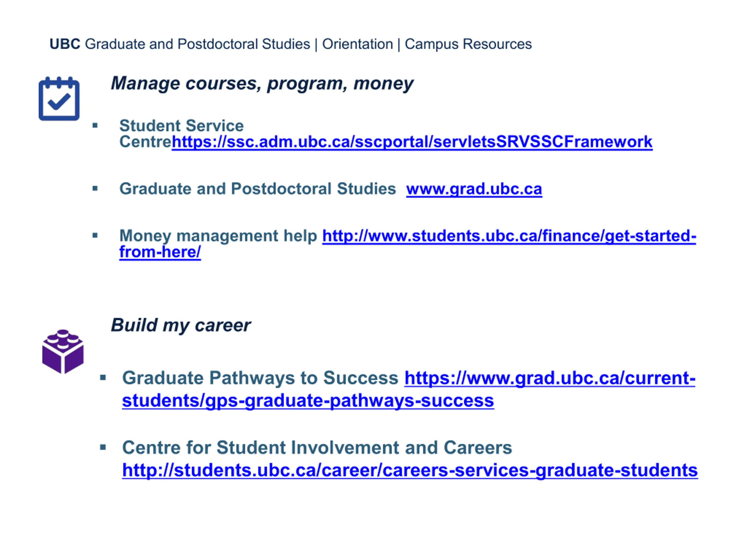Click 'Orientation' in the header

[x=357, y=44]
